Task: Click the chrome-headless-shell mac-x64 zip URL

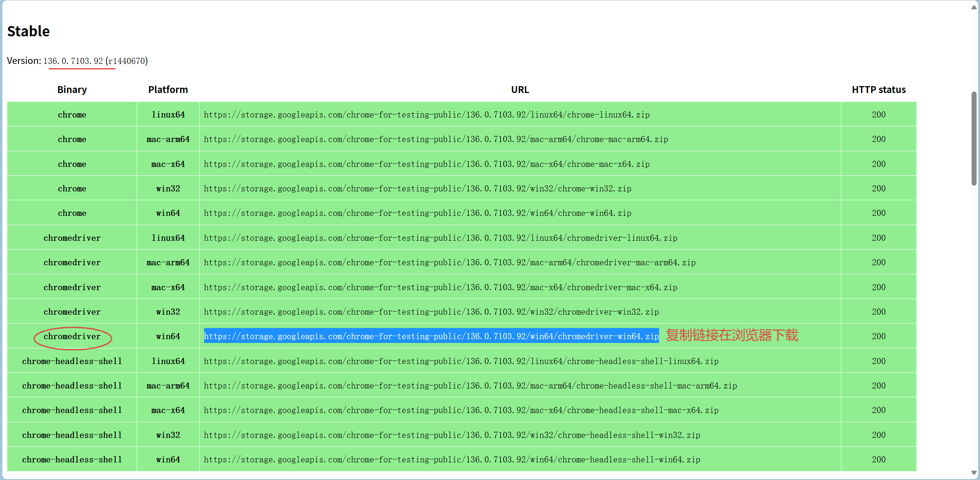Action: tap(461, 410)
